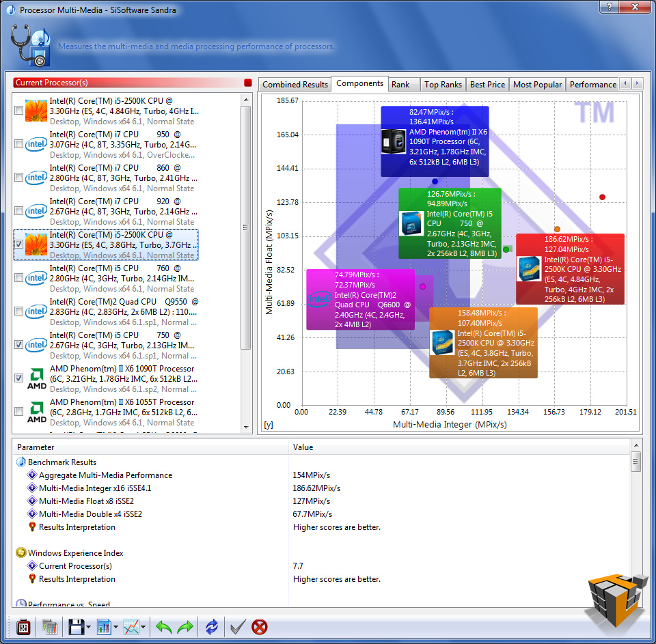Check the Core 2 Quad Q9550 checkbox
The width and height of the screenshot is (656, 644).
click(18, 311)
